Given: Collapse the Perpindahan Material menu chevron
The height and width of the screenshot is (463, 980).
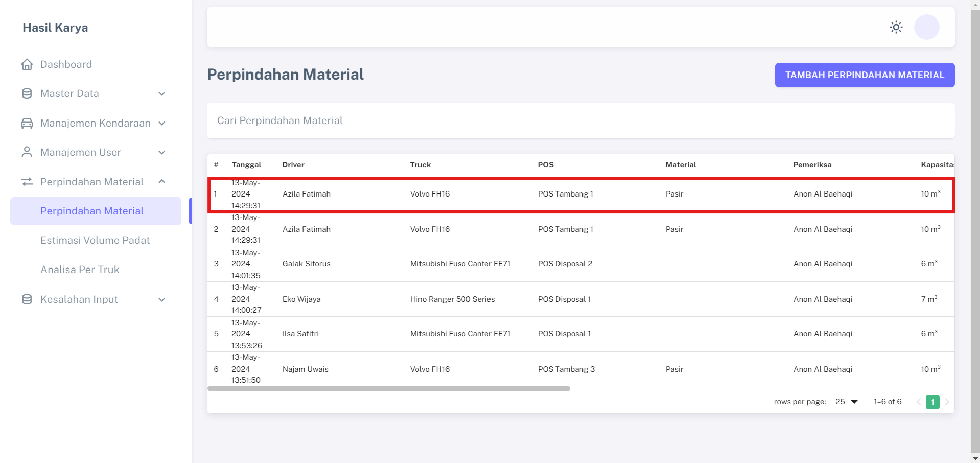Looking at the screenshot, I should (162, 182).
